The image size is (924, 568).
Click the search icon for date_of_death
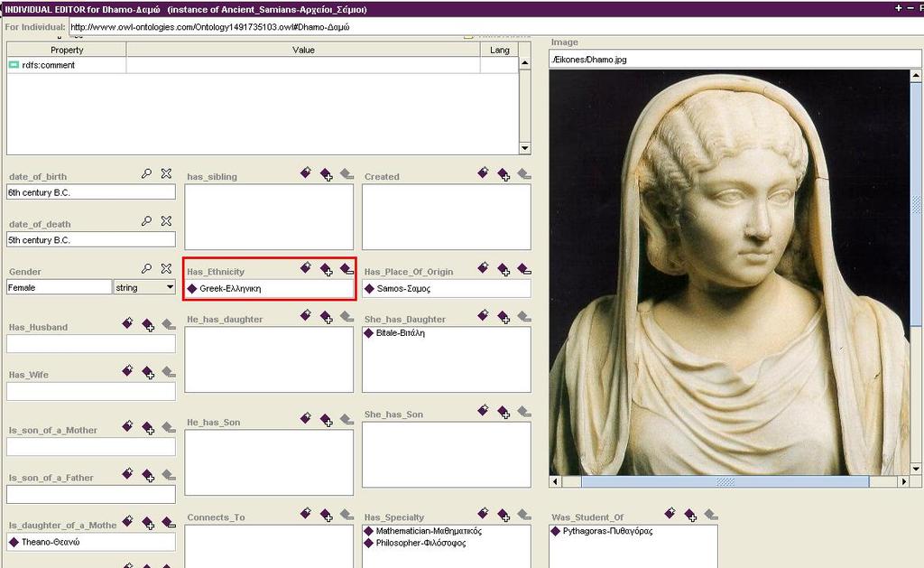coord(146,221)
